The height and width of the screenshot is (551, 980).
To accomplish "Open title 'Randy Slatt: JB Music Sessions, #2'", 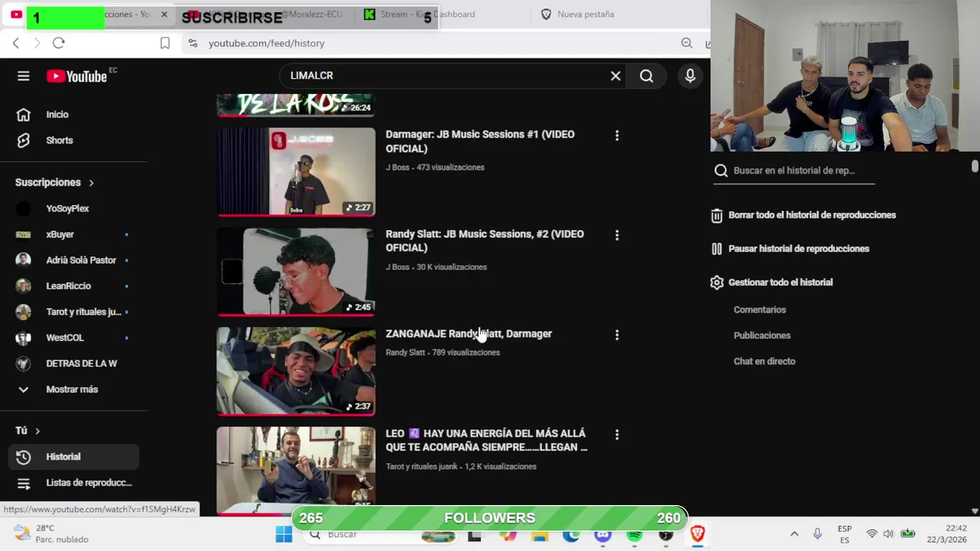I will [x=485, y=241].
